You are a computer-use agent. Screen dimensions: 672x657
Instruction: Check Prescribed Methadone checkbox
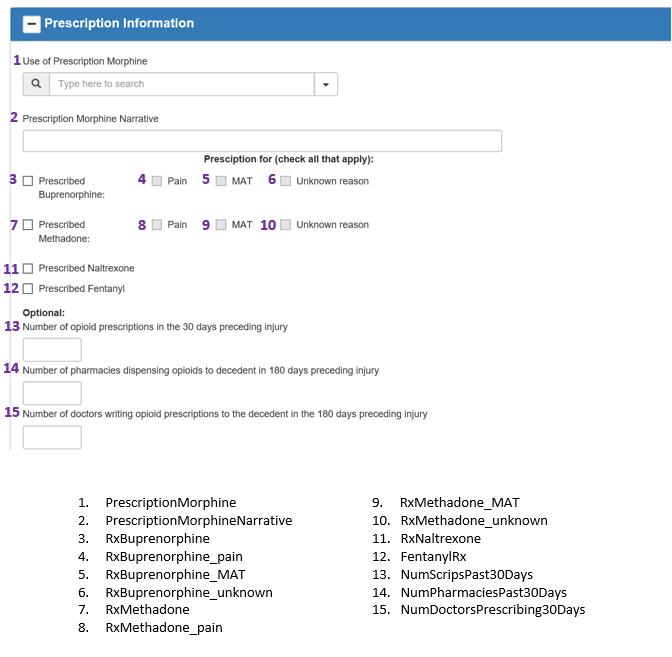tap(28, 225)
